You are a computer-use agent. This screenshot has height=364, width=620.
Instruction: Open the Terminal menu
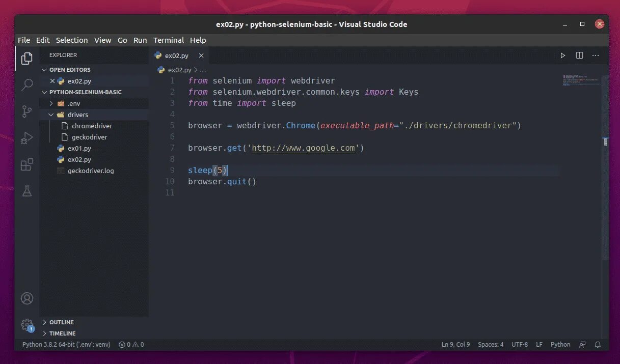(169, 40)
